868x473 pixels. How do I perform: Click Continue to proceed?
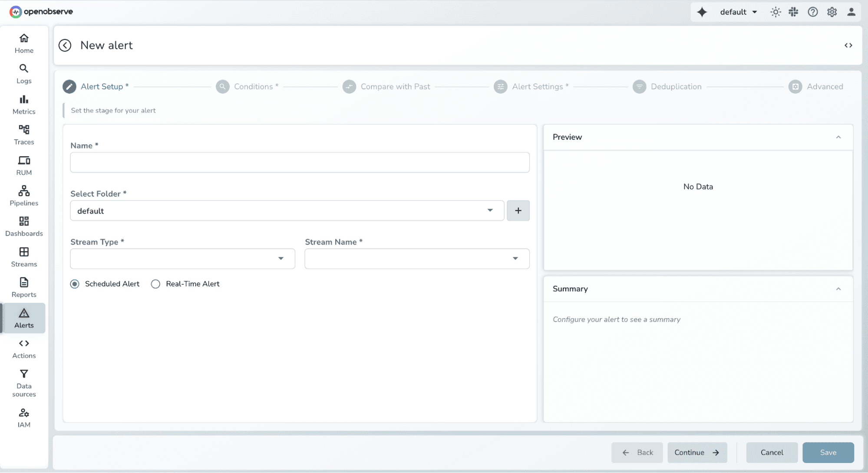click(x=697, y=452)
